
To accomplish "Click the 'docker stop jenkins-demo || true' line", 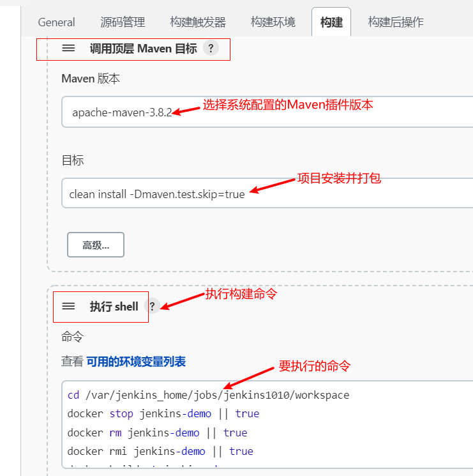I will (x=163, y=413).
